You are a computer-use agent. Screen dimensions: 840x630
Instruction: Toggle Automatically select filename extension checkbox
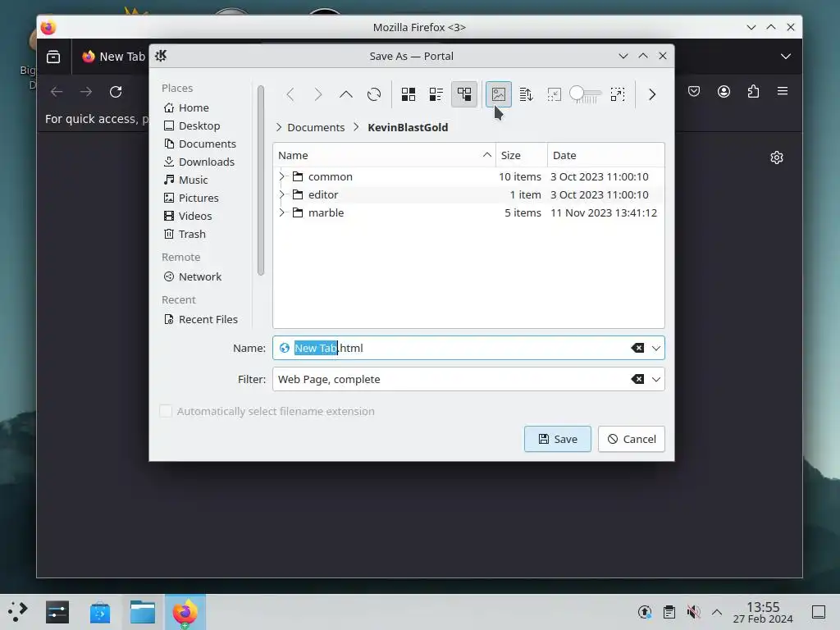pos(166,411)
